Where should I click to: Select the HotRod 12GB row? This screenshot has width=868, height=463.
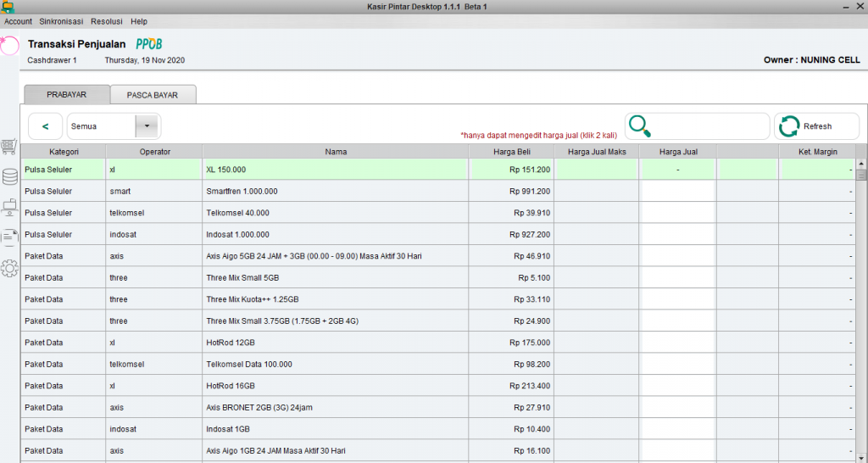click(438, 343)
